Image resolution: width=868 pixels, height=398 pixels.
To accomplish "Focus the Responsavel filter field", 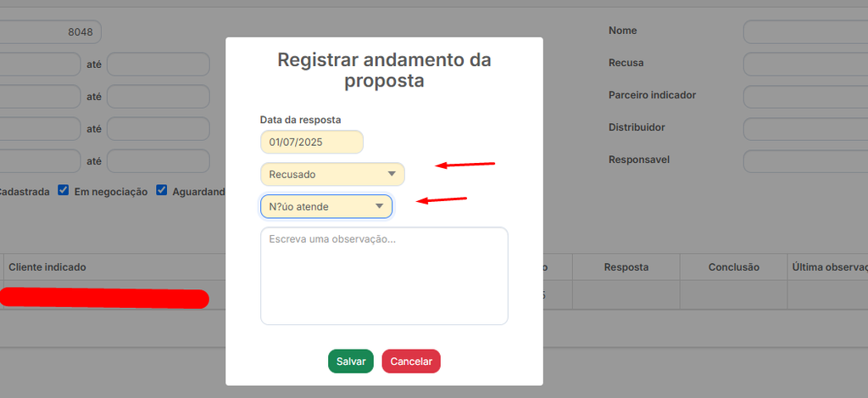I will (x=805, y=161).
